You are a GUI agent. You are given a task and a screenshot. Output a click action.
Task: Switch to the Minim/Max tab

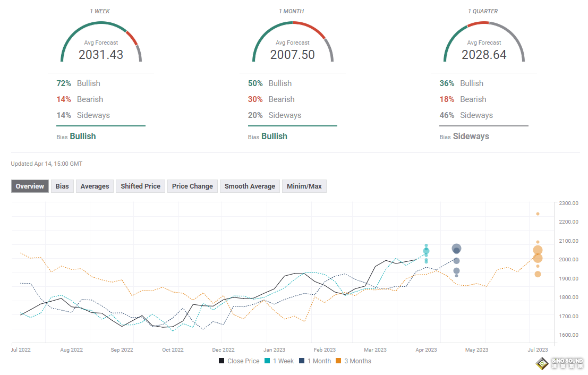[304, 186]
